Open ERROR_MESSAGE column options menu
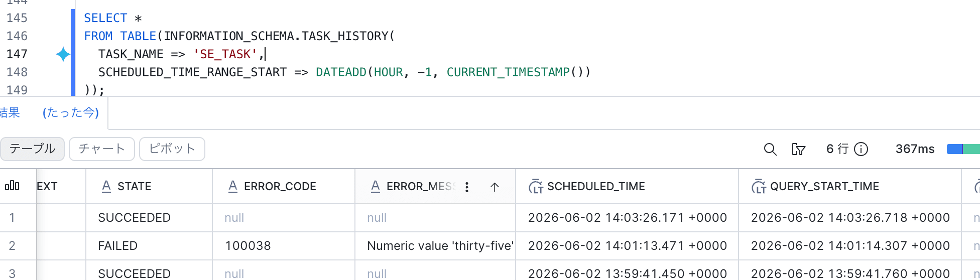 coord(467,187)
